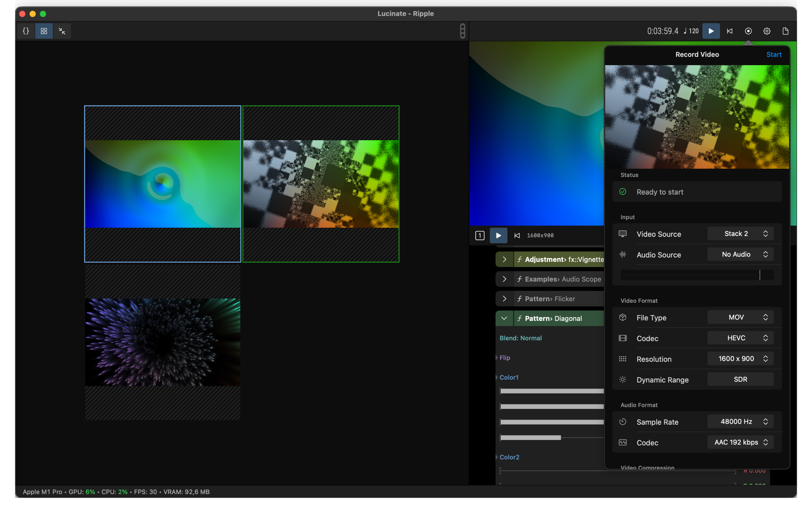Toggle main playback in top toolbar
Screen dimensions: 812x508
click(x=711, y=31)
